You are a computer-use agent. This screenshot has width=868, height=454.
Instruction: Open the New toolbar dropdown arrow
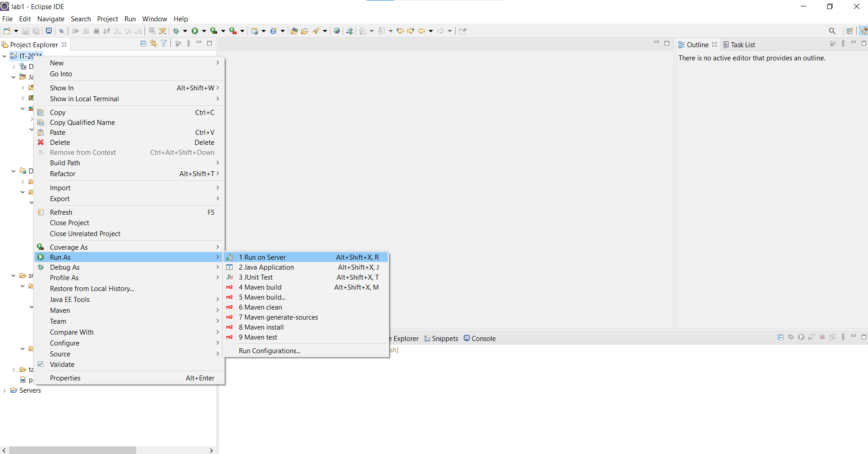tap(16, 31)
